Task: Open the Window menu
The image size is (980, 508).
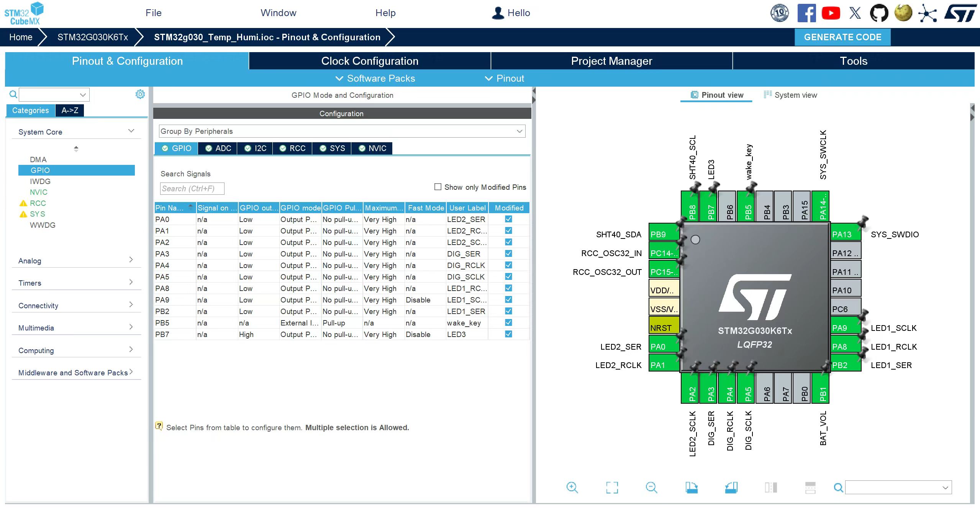Action: 279,13
